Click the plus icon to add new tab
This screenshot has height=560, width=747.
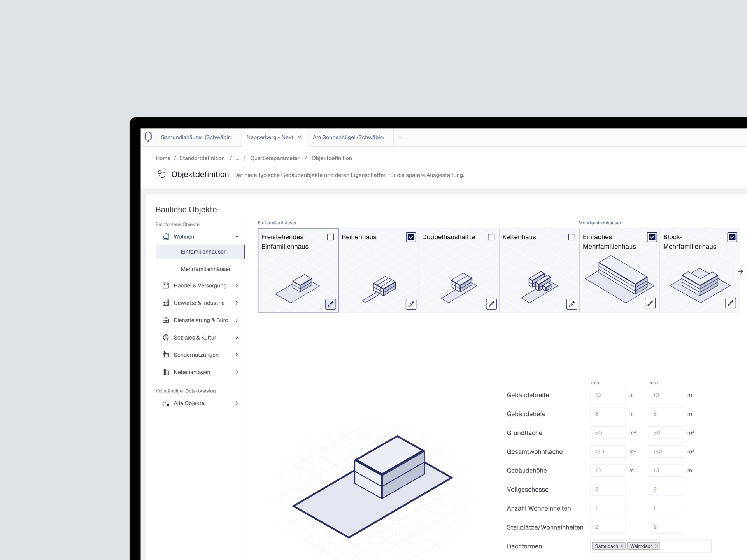[x=400, y=137]
